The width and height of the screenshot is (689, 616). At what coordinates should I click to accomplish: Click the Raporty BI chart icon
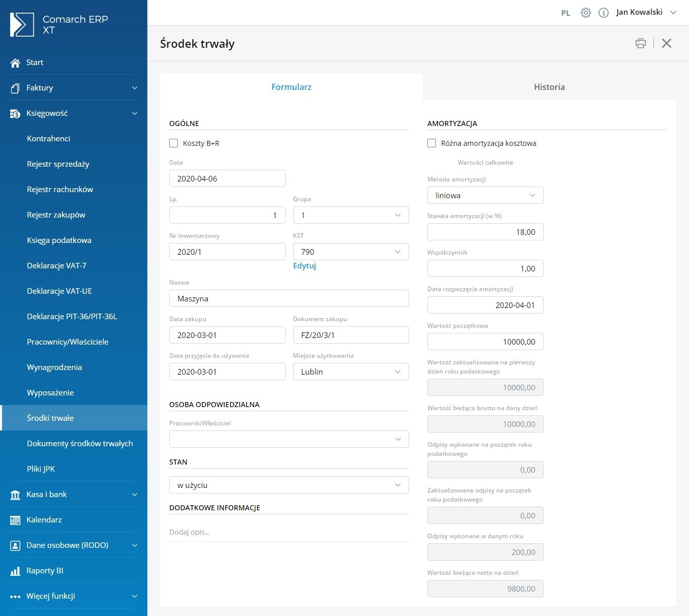pyautogui.click(x=15, y=571)
